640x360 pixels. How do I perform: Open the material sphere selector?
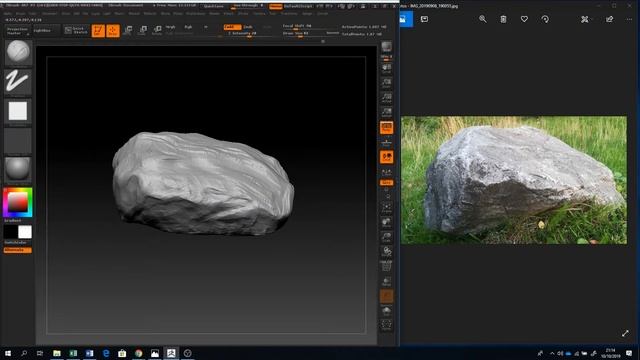pos(18,169)
